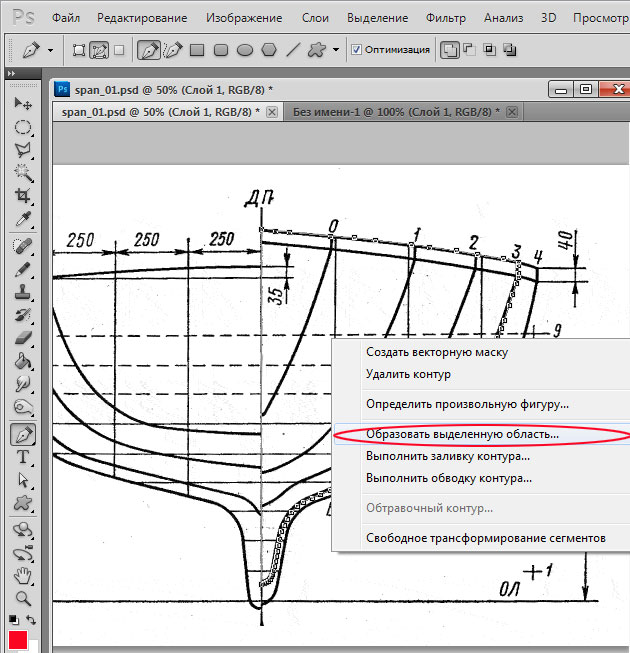Choose the Eraser tool
Screen dimensions: 630x653
click(x=22, y=339)
